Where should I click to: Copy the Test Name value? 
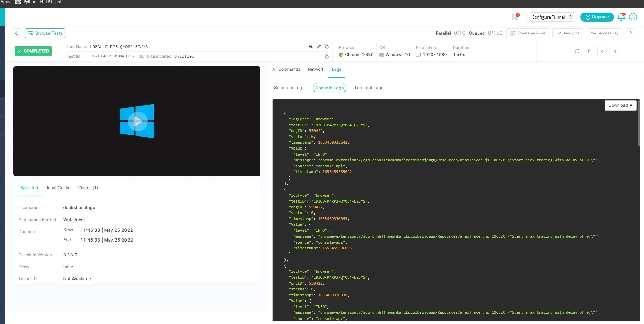(326, 47)
